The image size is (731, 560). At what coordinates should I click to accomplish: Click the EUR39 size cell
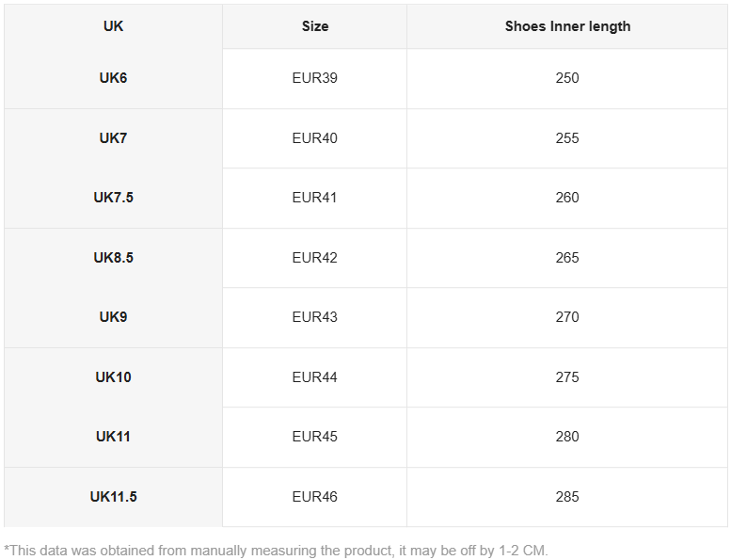[314, 78]
